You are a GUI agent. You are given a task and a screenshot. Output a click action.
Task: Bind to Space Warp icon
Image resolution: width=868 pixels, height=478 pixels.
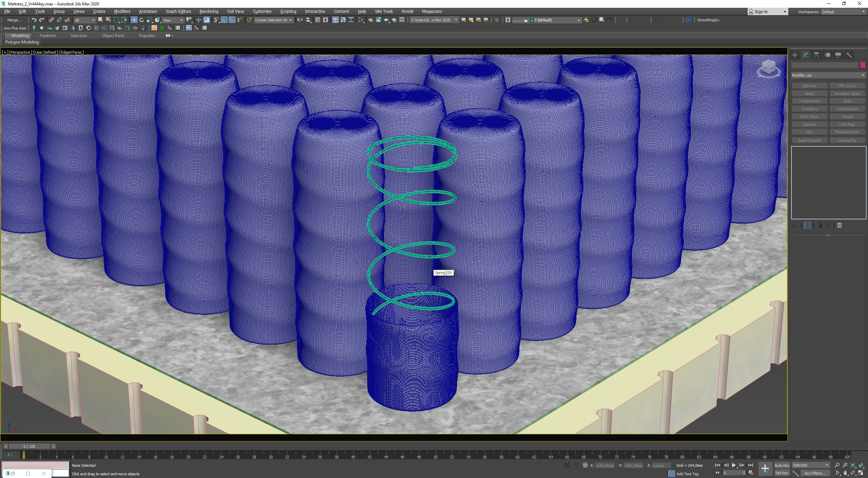pos(67,20)
